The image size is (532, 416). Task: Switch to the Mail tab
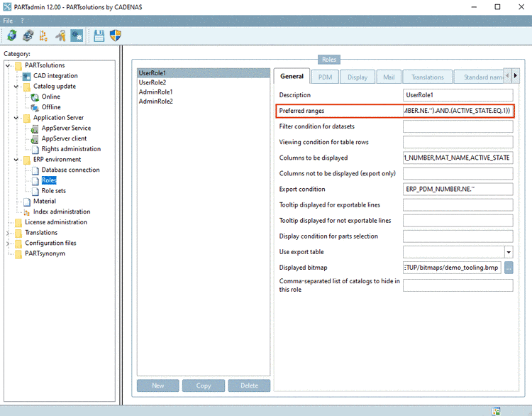[389, 77]
